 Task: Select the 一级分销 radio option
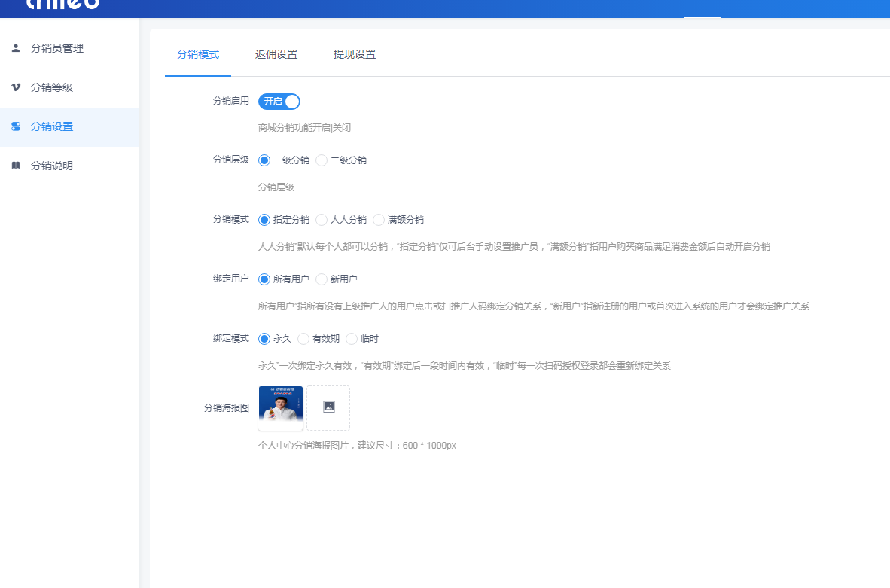click(x=264, y=160)
